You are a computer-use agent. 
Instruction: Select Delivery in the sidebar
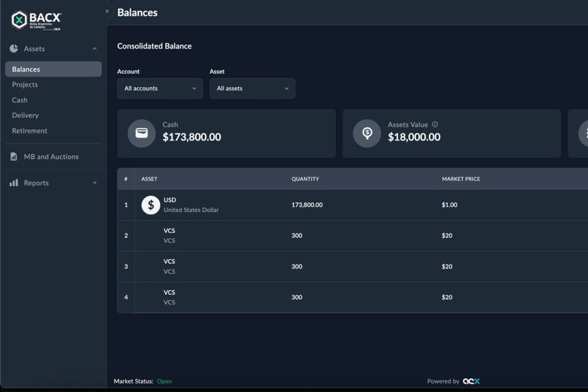tap(25, 115)
